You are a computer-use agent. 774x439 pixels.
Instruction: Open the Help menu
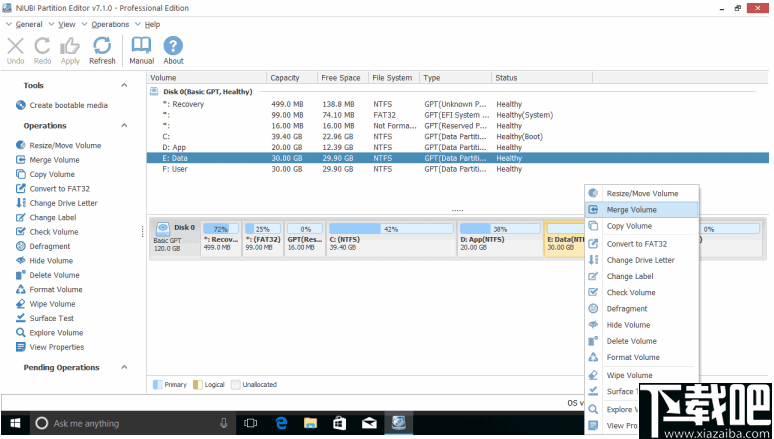coord(152,24)
